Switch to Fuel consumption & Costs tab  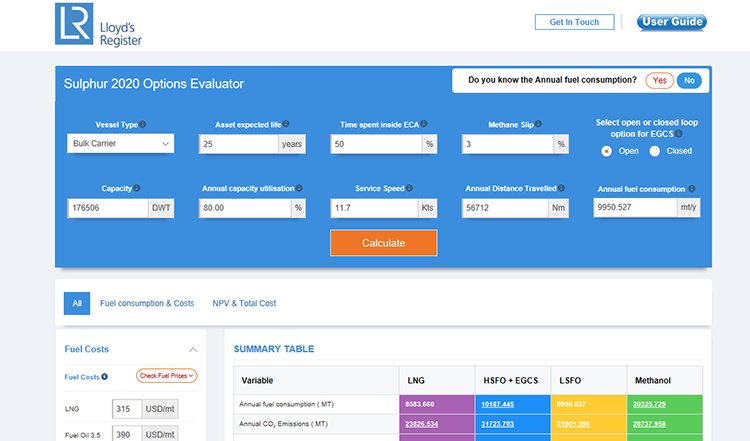(x=147, y=303)
